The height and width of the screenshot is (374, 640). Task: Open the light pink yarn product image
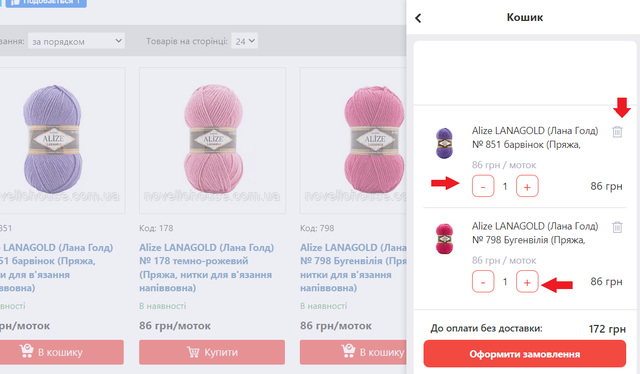212,140
